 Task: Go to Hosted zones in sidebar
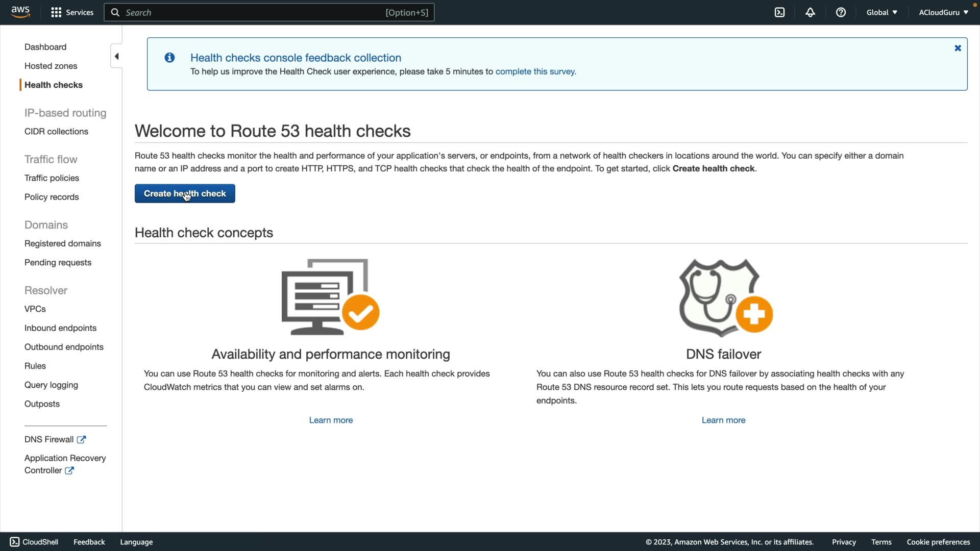(x=51, y=66)
